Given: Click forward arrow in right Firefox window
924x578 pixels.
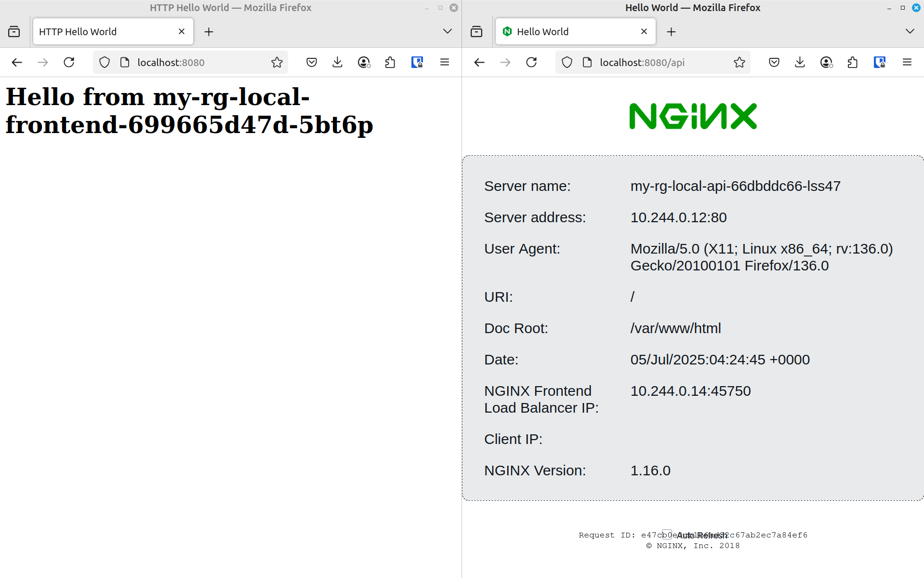Looking at the screenshot, I should tap(505, 62).
